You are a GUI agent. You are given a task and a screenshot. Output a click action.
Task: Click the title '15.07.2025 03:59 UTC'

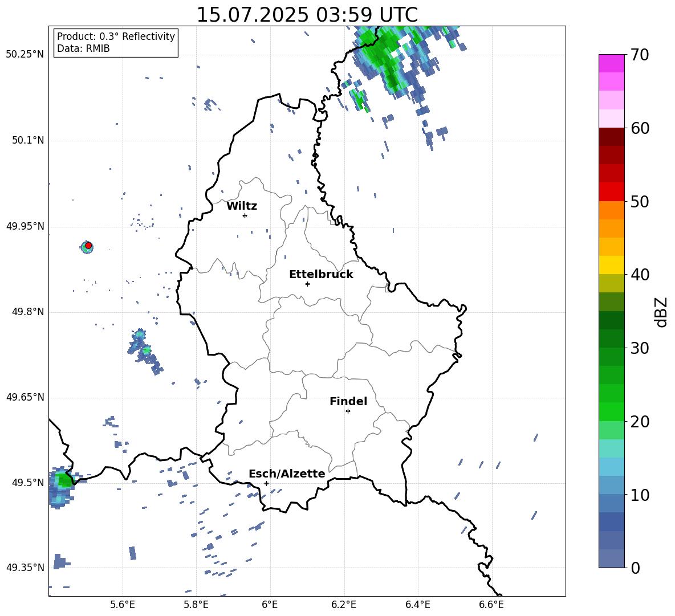tap(307, 15)
